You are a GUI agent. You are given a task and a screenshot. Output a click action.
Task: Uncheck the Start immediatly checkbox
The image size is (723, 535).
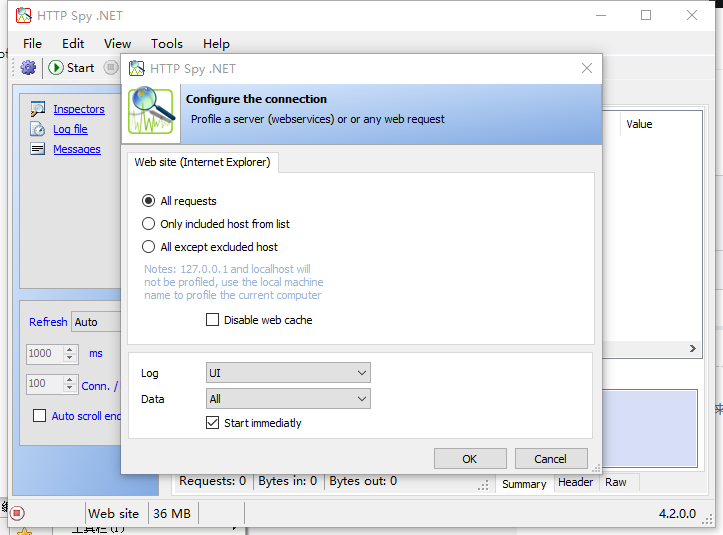tap(212, 423)
